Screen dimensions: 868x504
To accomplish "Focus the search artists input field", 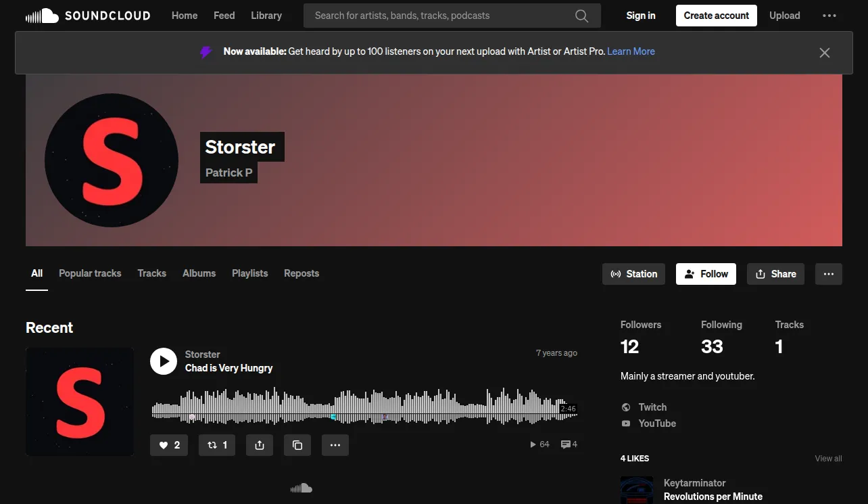I will point(439,16).
